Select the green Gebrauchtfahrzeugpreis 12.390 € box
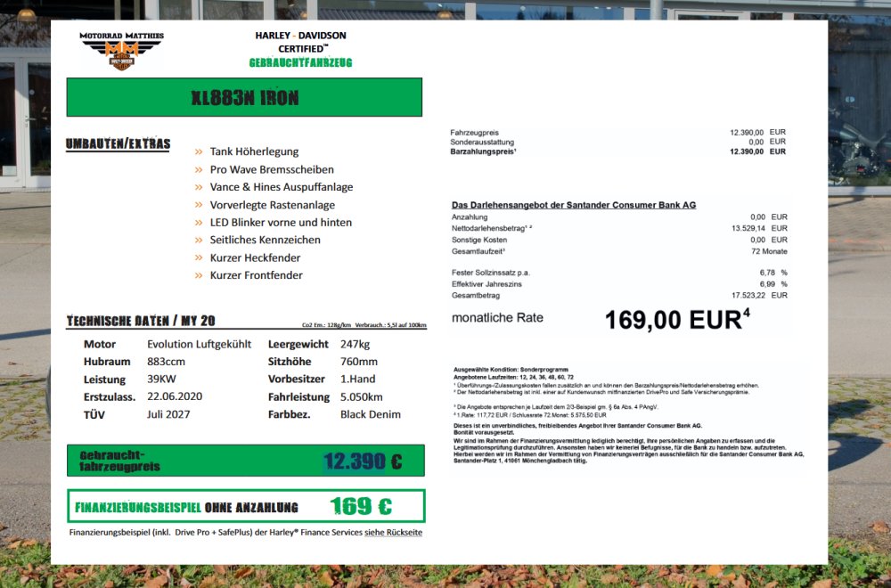 (246, 461)
